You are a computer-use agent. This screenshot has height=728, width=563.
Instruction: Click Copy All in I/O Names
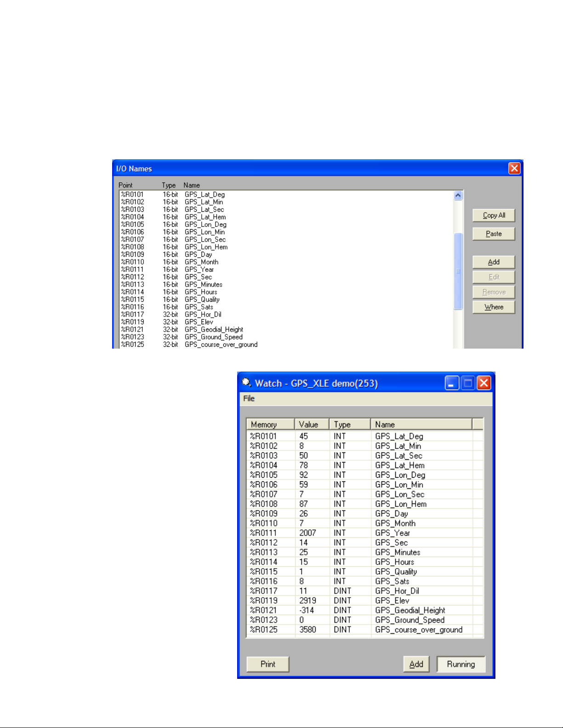494,215
